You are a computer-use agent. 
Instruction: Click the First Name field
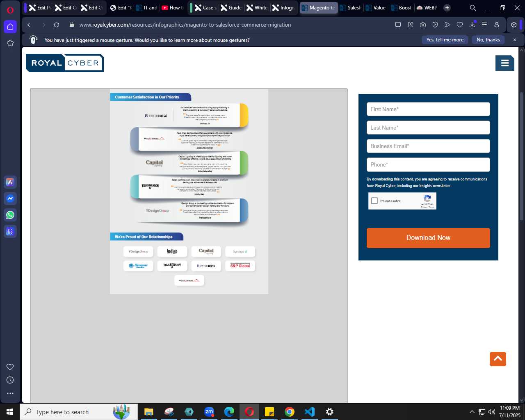(x=428, y=109)
